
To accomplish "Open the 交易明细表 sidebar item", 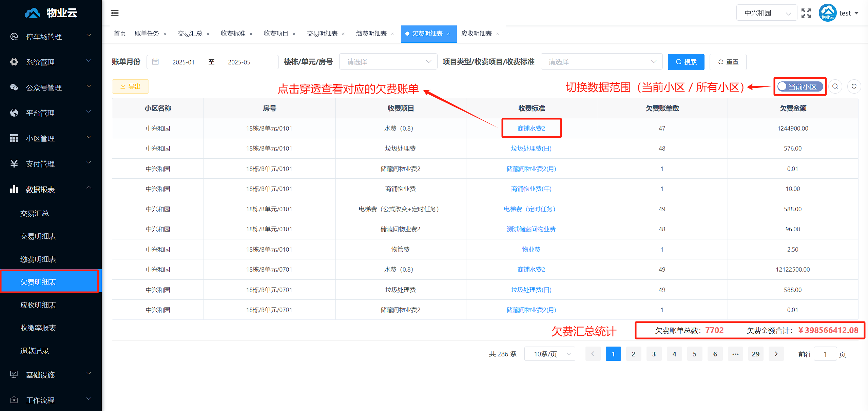I will tap(51, 236).
